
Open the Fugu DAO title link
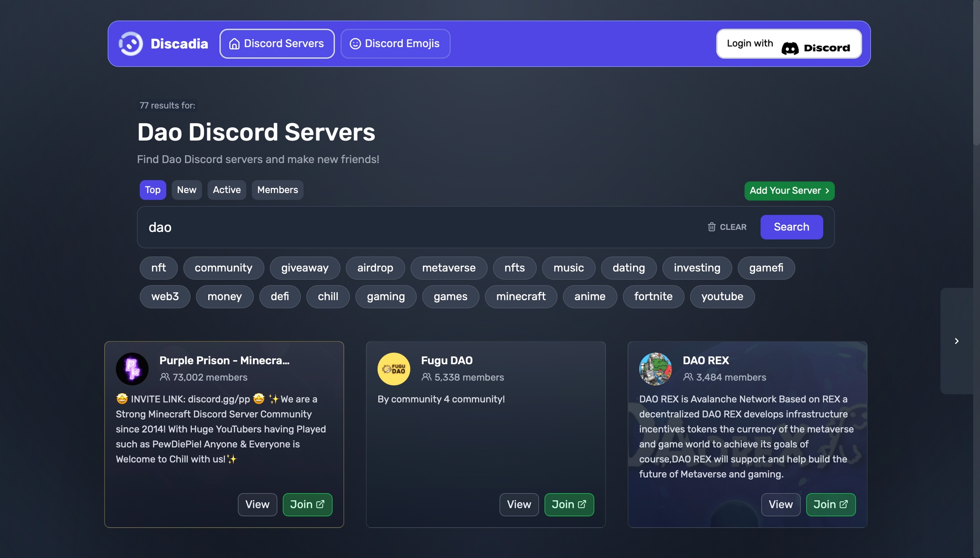[x=447, y=360]
